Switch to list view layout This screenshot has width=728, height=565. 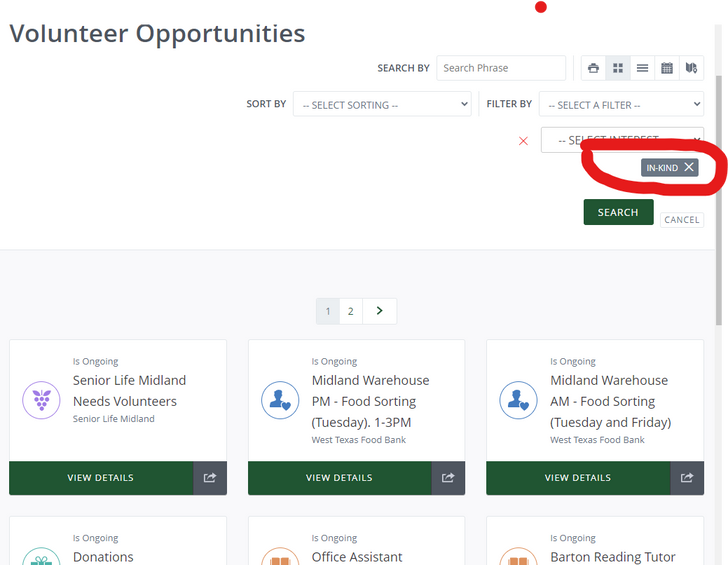[642, 68]
